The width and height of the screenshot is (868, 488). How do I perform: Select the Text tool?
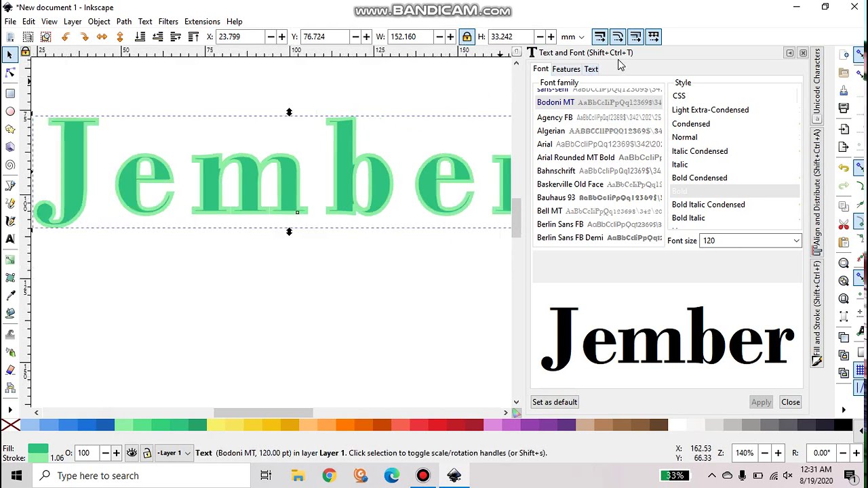(10, 239)
